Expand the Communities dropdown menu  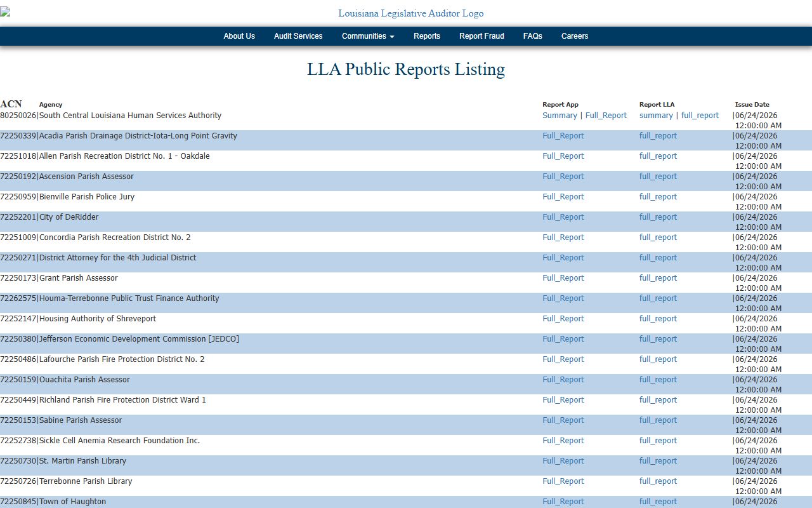[x=368, y=36]
